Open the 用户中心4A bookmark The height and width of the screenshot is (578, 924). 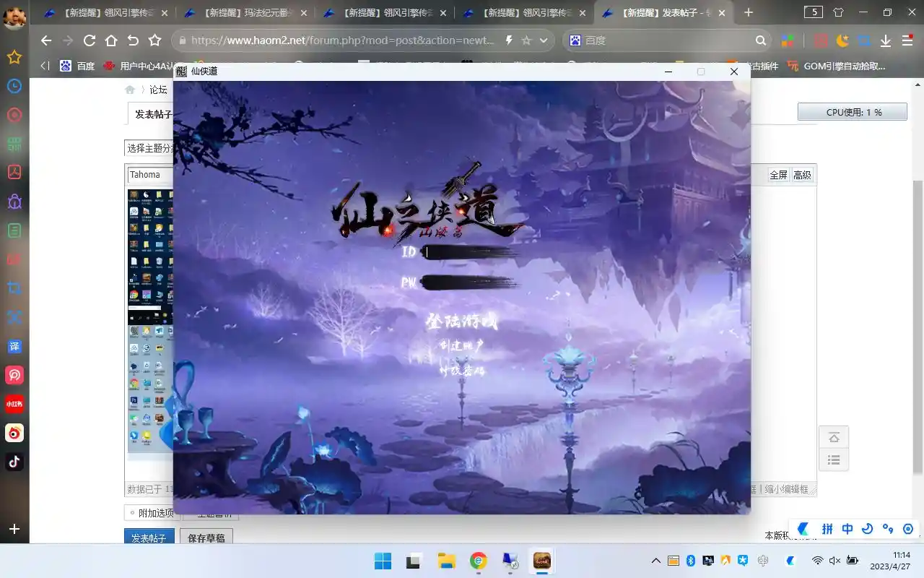tap(138, 66)
